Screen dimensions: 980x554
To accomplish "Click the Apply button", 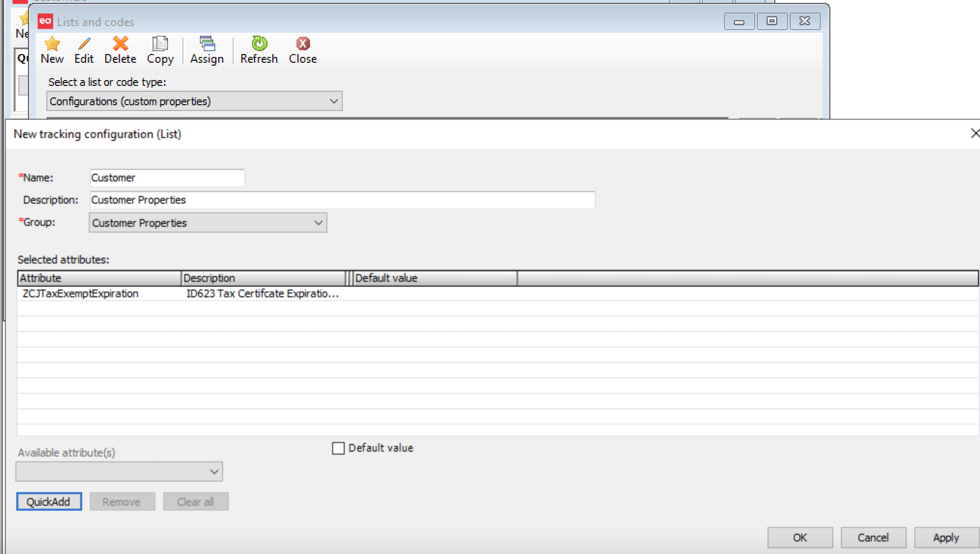I will point(946,538).
